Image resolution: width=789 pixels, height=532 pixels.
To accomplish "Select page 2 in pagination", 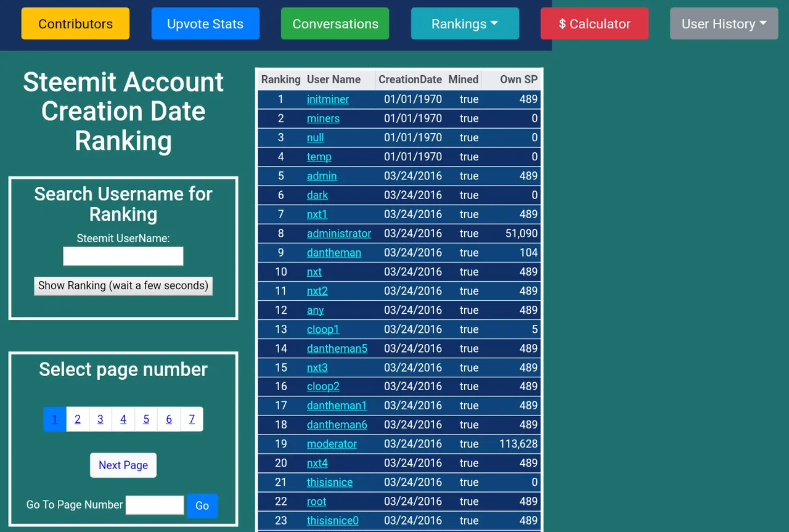I will click(78, 419).
